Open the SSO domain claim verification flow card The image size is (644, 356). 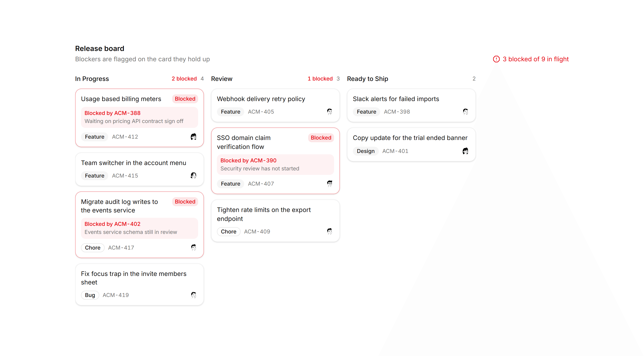pos(275,161)
